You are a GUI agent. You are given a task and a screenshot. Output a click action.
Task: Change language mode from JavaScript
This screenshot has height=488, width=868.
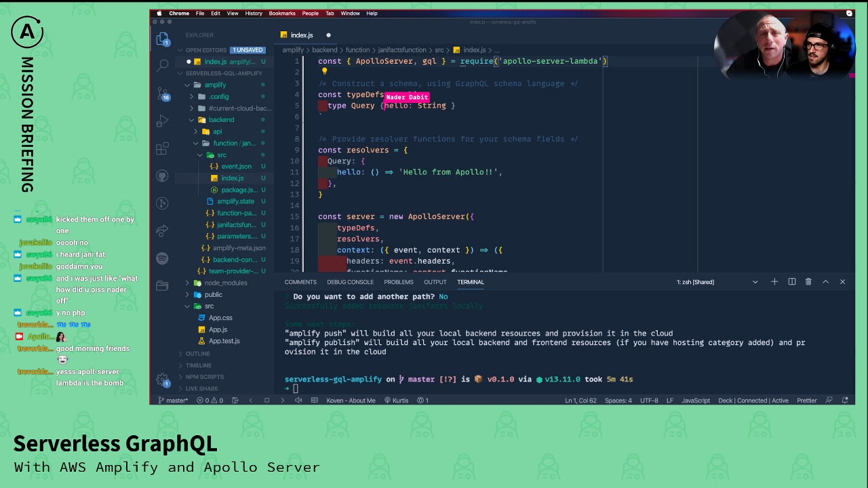click(x=696, y=401)
